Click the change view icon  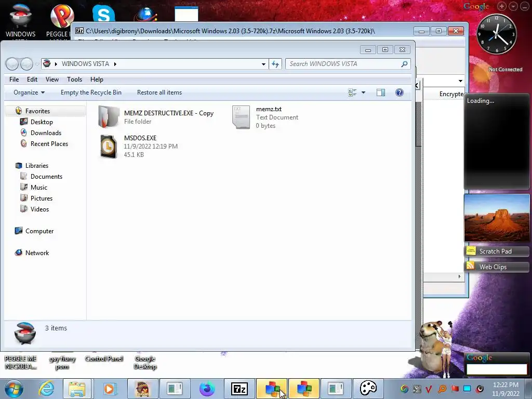pyautogui.click(x=352, y=92)
